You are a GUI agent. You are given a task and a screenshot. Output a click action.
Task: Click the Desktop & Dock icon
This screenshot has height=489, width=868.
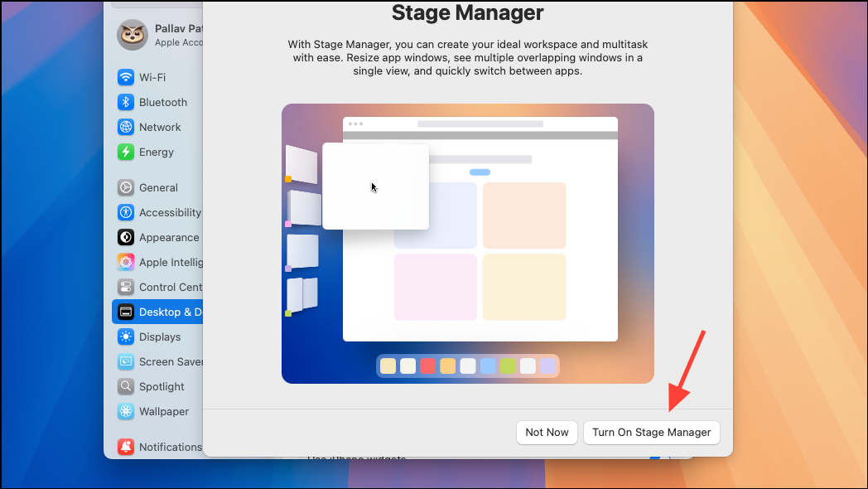(126, 312)
